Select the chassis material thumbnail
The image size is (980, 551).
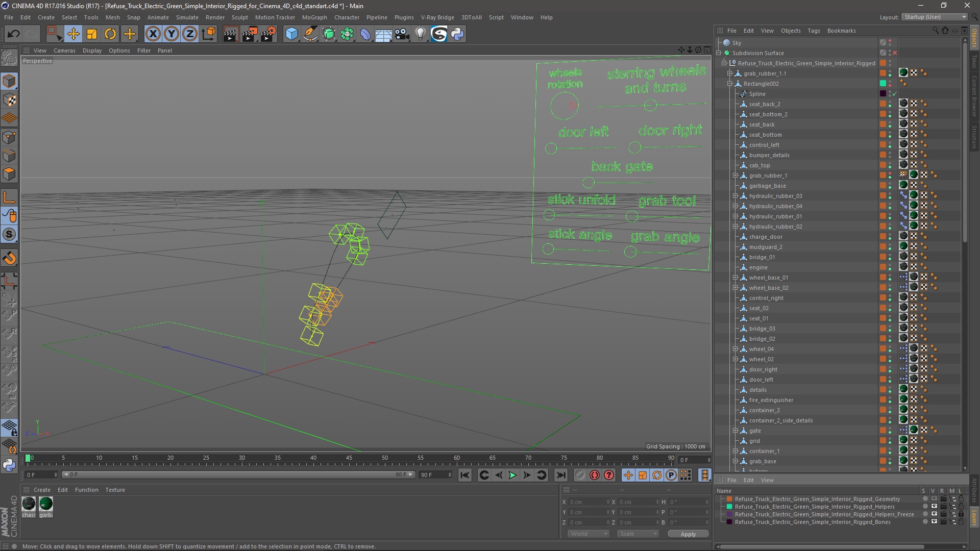[x=29, y=504]
